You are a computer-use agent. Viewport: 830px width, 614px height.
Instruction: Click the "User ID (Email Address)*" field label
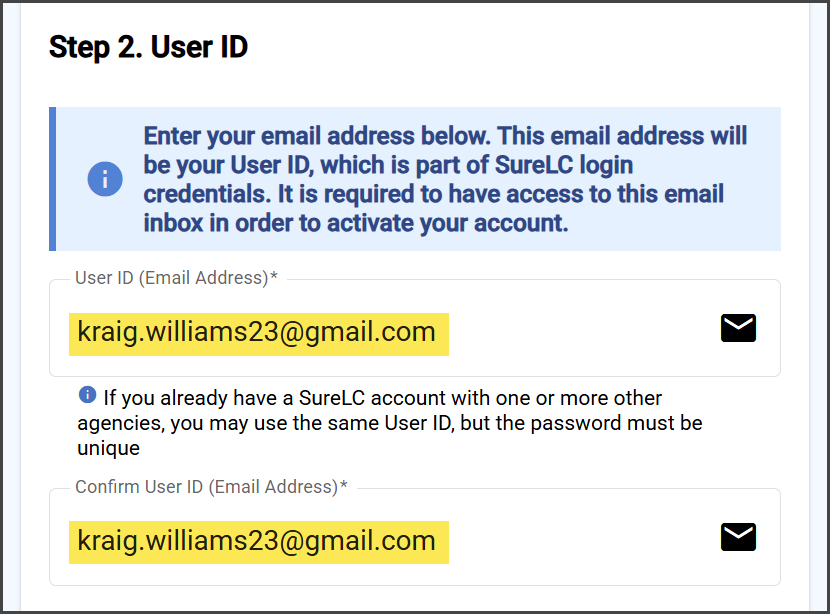176,278
